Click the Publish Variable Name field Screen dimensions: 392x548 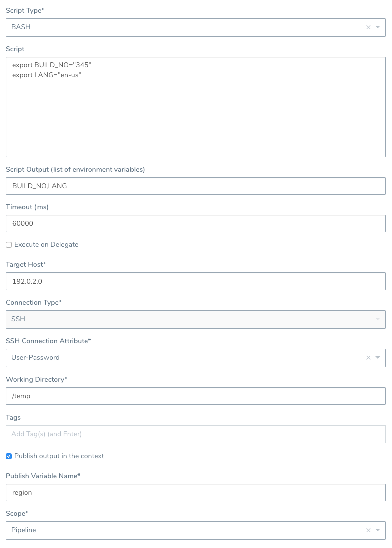pyautogui.click(x=195, y=493)
